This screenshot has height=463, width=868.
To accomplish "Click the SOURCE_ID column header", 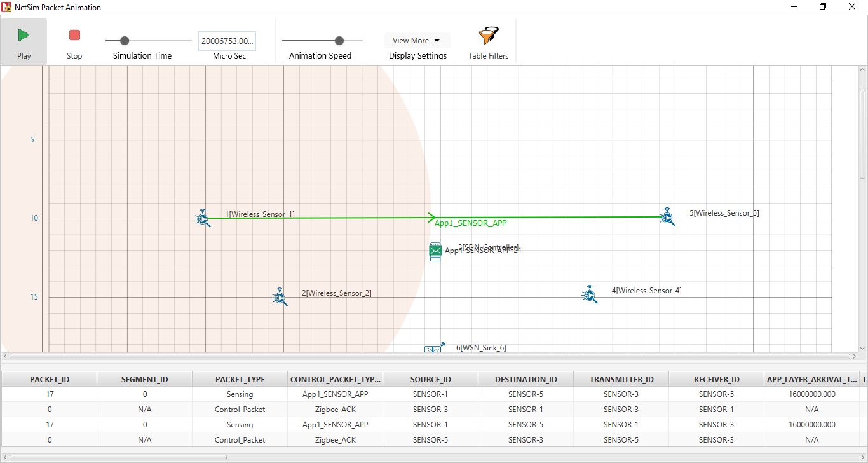I will (x=430, y=379).
